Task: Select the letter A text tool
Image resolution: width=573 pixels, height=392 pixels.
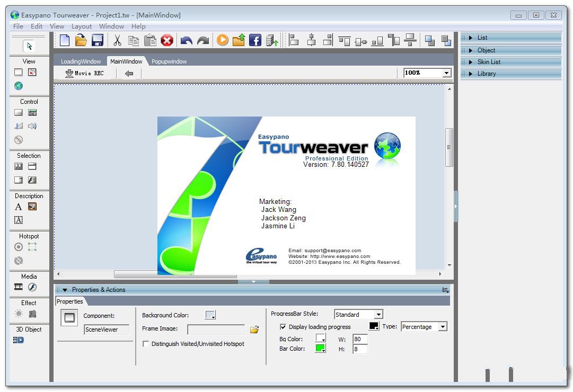Action: [18, 207]
